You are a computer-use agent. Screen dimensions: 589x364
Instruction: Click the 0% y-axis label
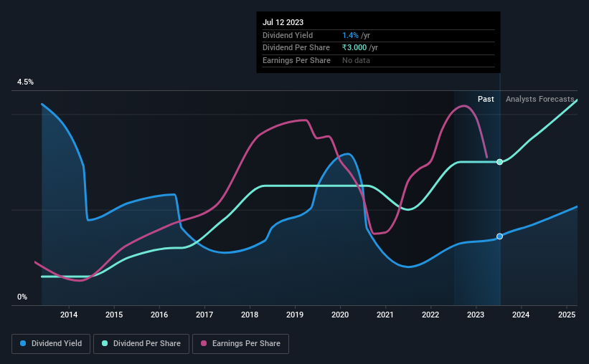point(22,297)
